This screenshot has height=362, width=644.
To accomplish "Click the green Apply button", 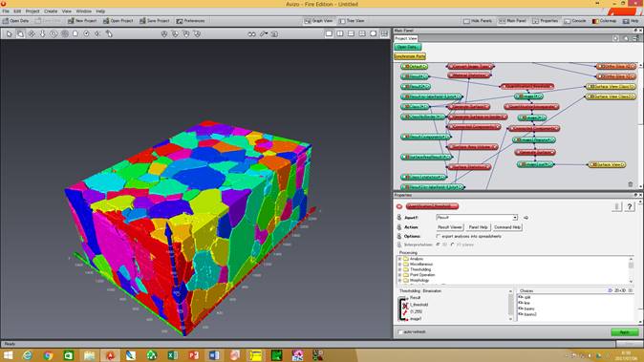I will point(624,331).
